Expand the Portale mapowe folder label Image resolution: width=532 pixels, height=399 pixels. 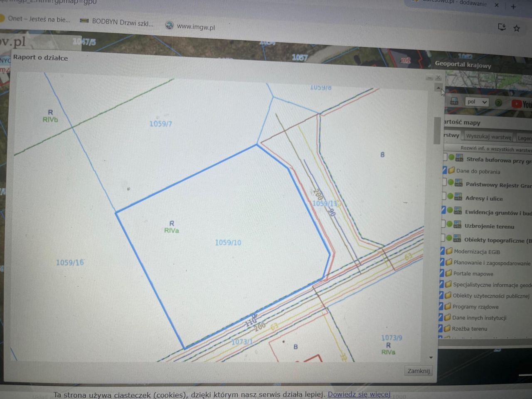click(473, 274)
